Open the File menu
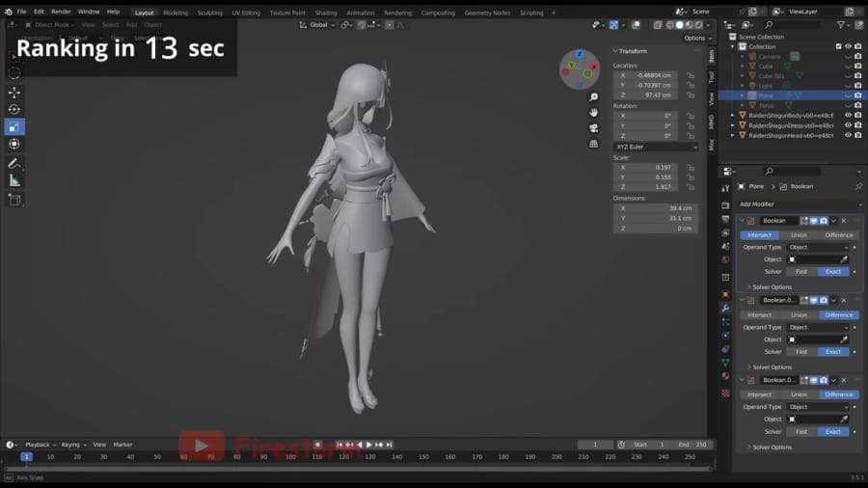Viewport: 868px width, 488px height. (x=21, y=12)
